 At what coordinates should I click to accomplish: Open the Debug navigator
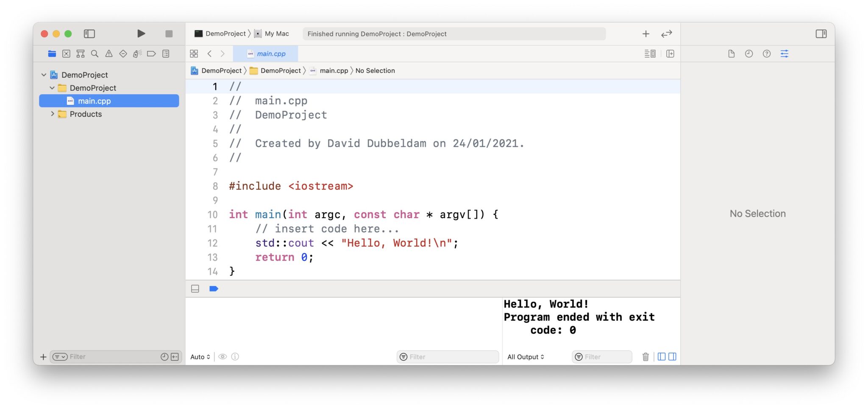click(x=137, y=53)
